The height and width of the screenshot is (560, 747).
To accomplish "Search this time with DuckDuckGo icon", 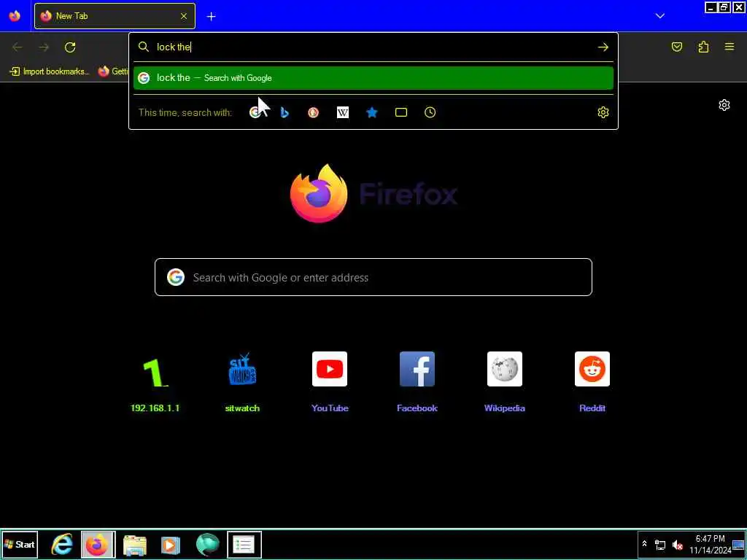I will pyautogui.click(x=313, y=112).
